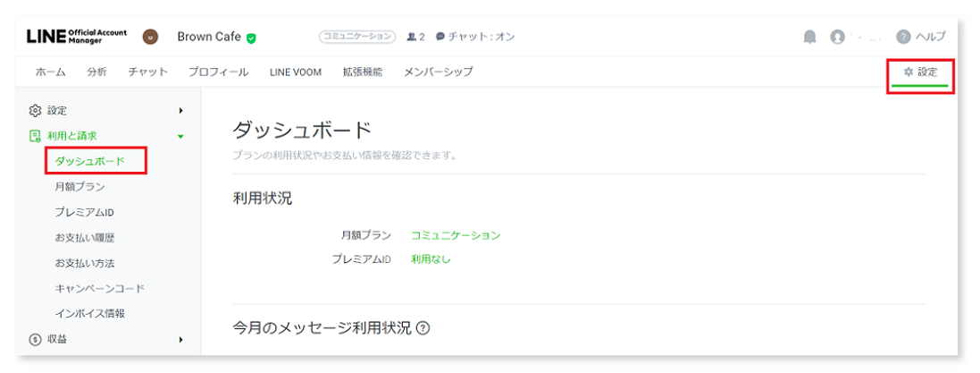
Task: Click the LINE Official Account Manager logo
Action: point(76,37)
